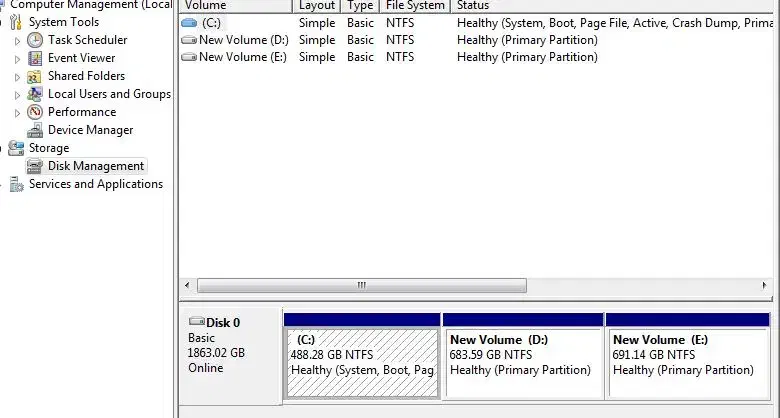Click the Device Manager icon
Viewport: 780px width, 418px height.
(x=35, y=130)
